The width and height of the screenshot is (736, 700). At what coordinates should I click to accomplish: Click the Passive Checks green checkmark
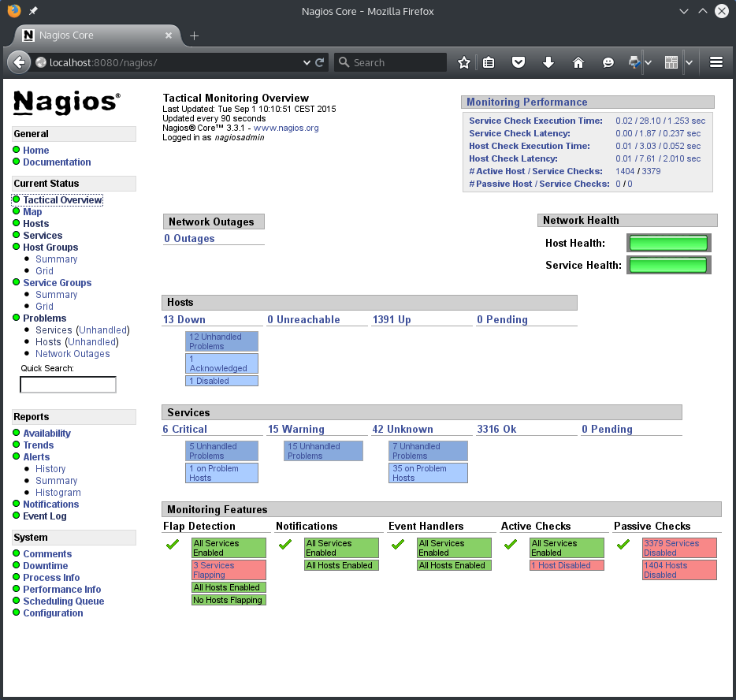(x=623, y=545)
